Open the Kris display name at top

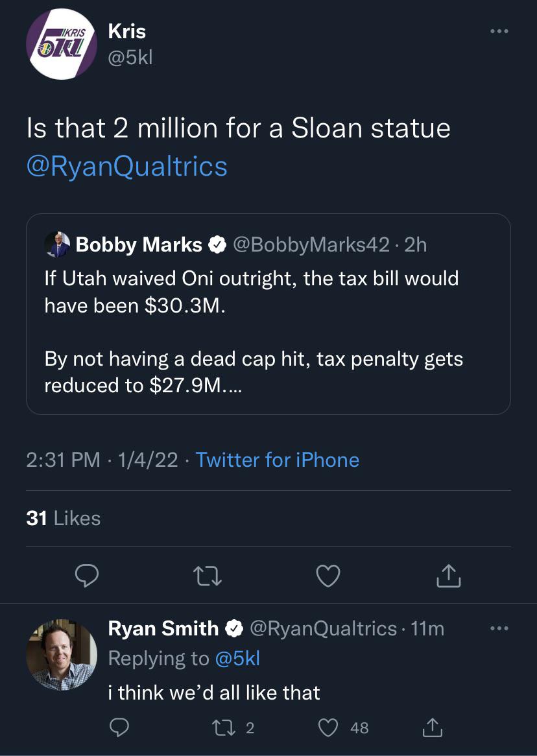(x=127, y=31)
